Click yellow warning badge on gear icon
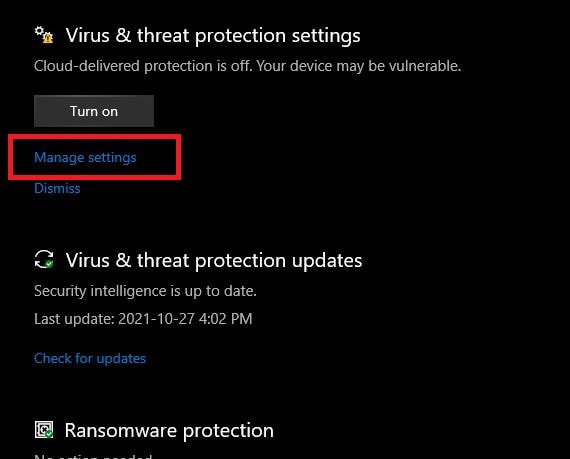The image size is (570, 459). tap(48, 38)
